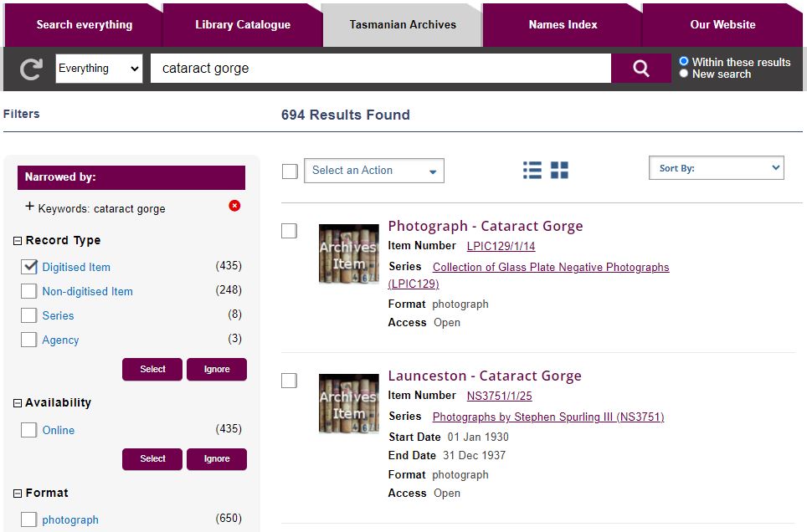Open the Sort By dropdown
Image resolution: width=807 pixels, height=532 pixels.
[716, 168]
